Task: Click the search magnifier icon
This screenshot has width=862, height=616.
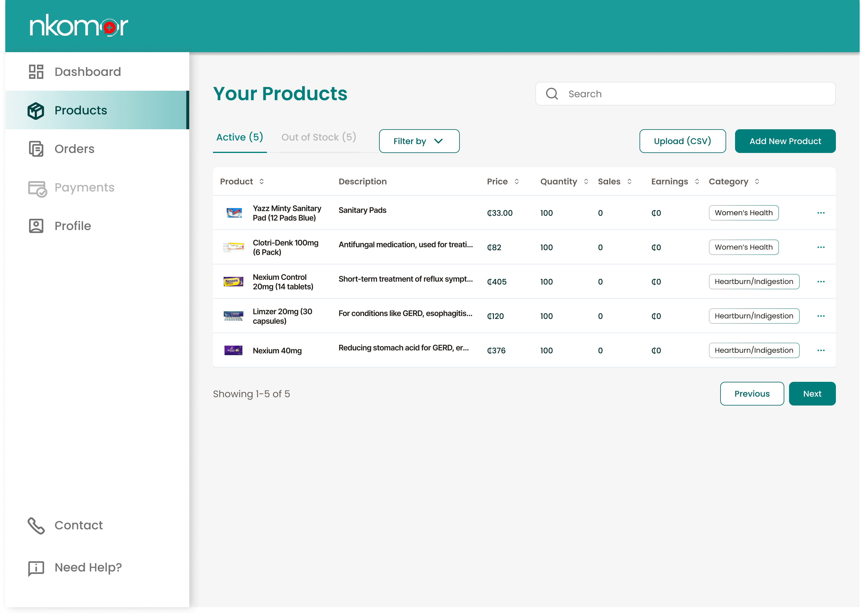Action: click(x=552, y=93)
